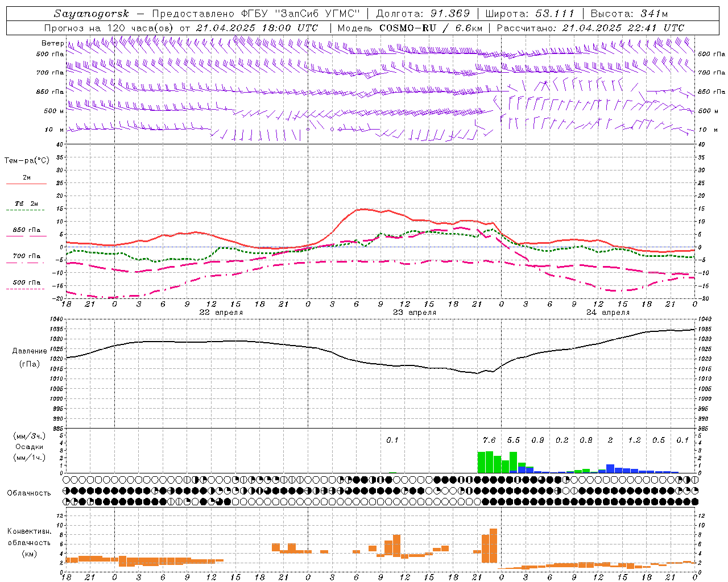Click the black pressure curve at its minimum
The image size is (728, 582).
pyautogui.click(x=477, y=373)
